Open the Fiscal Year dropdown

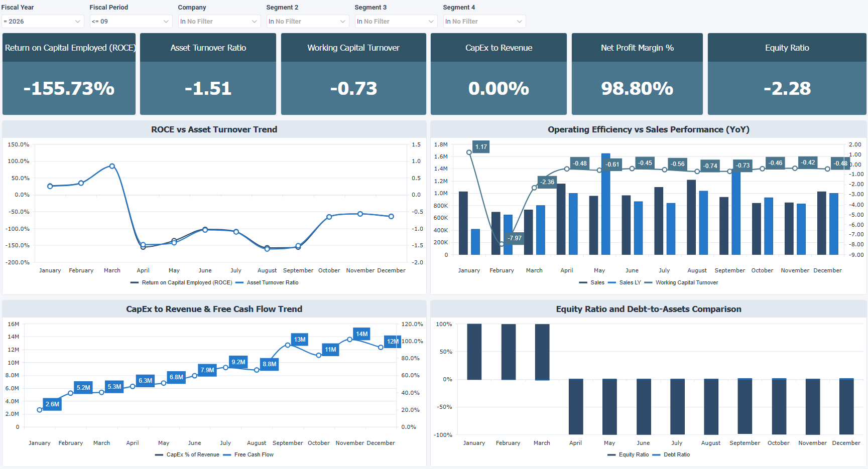[43, 22]
